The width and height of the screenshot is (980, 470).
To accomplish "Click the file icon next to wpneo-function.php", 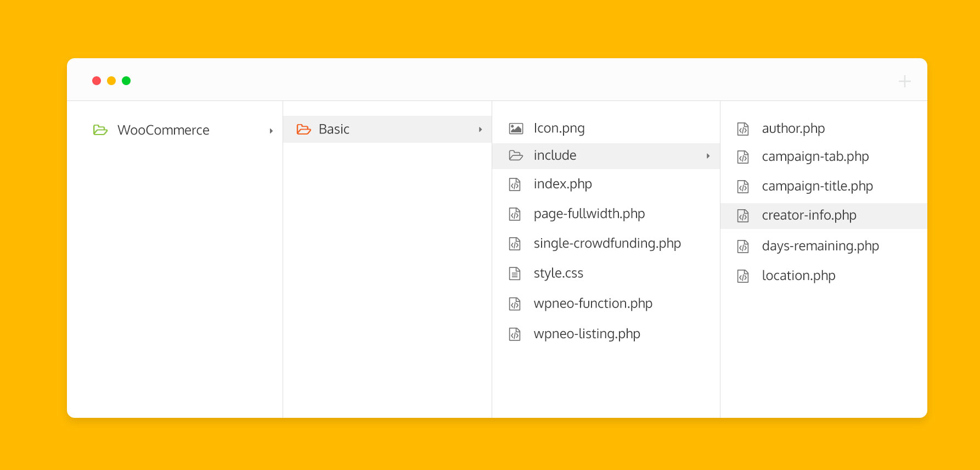I will click(x=515, y=304).
